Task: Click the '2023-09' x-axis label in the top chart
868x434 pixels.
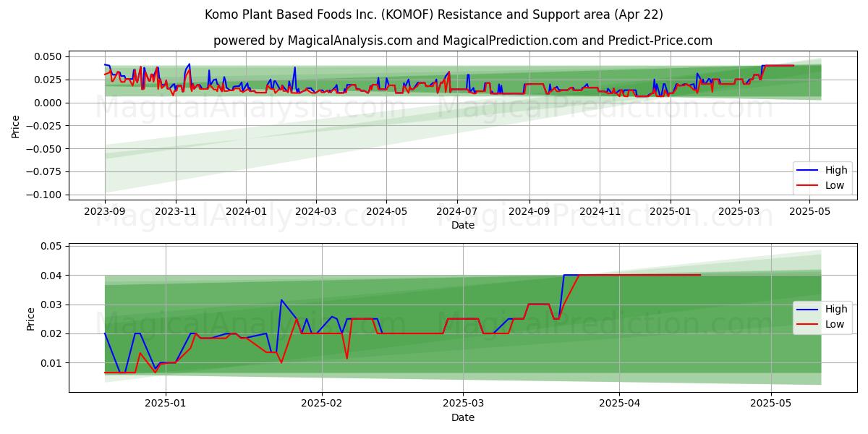Action: 105,211
